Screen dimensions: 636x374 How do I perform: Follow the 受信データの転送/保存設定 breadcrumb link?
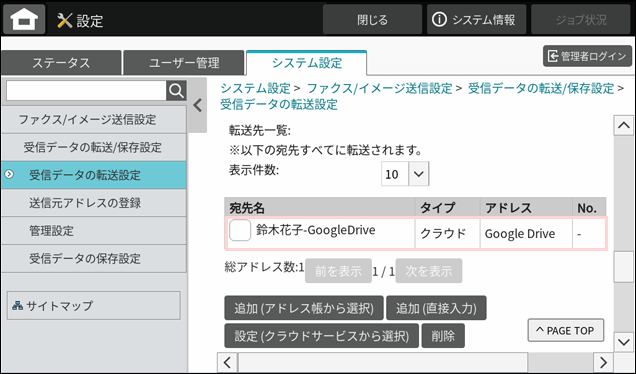[541, 88]
